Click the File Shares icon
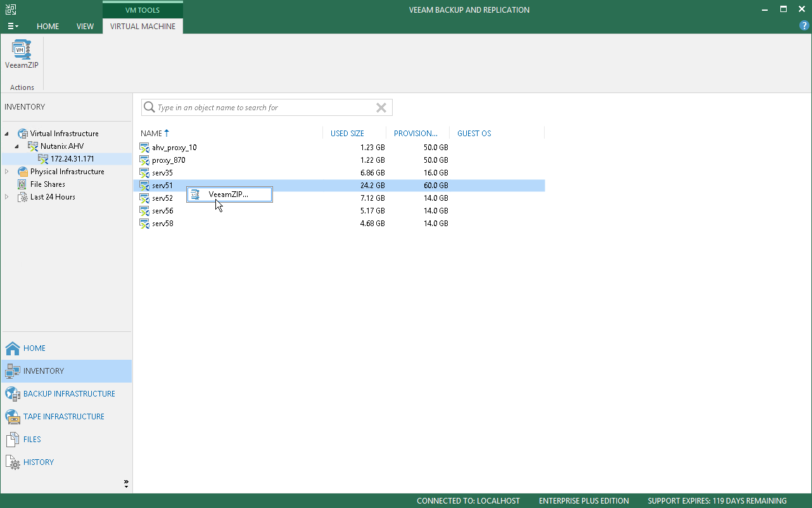 23,184
